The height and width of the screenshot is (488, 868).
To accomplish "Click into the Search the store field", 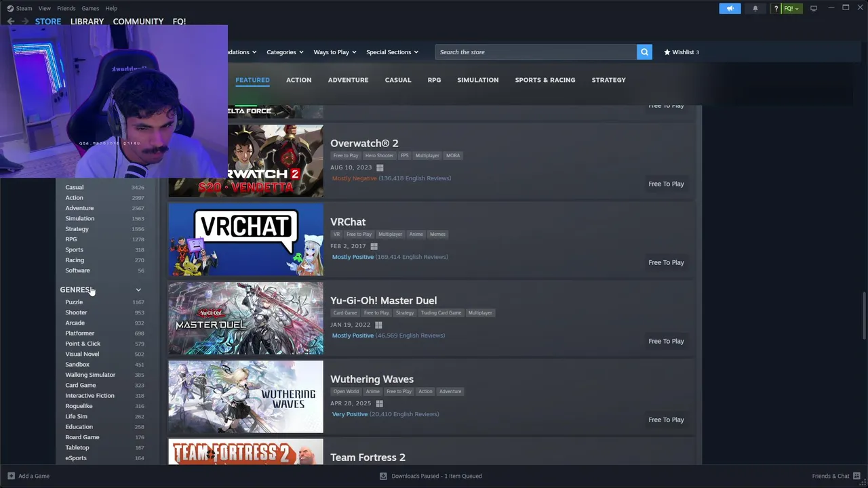I will coord(536,52).
